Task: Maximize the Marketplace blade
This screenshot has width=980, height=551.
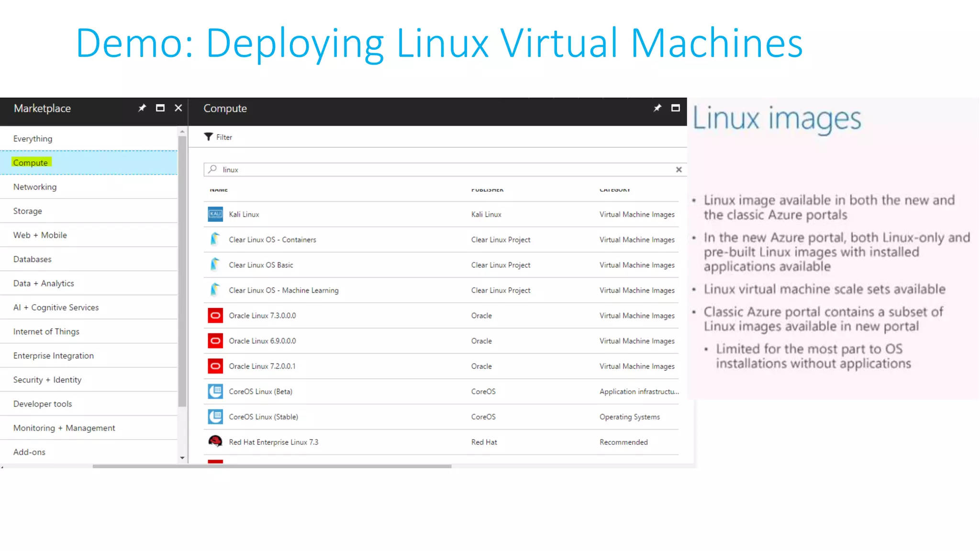Action: point(160,108)
